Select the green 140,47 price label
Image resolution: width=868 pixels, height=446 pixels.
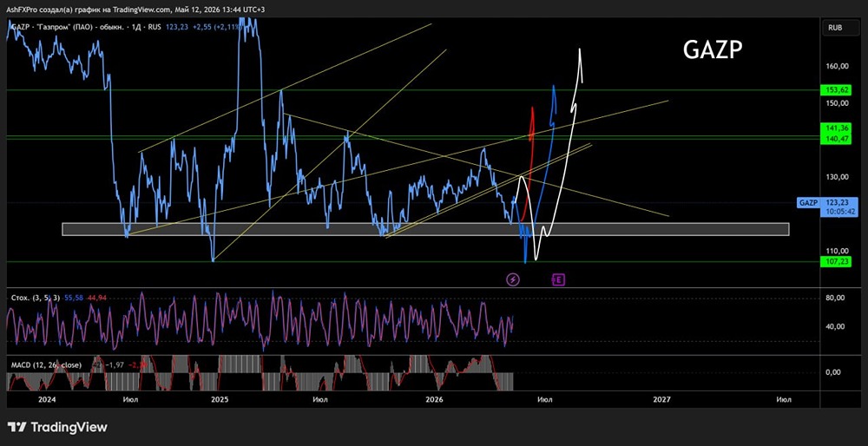pos(835,138)
